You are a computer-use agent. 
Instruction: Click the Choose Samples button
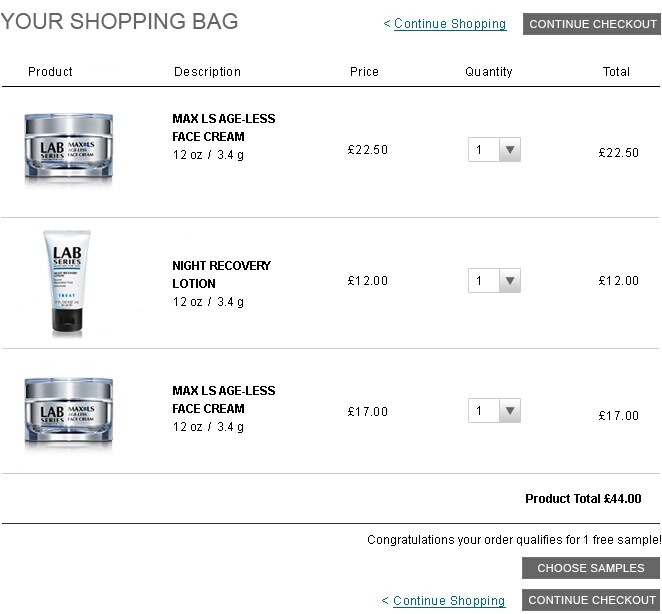591,568
